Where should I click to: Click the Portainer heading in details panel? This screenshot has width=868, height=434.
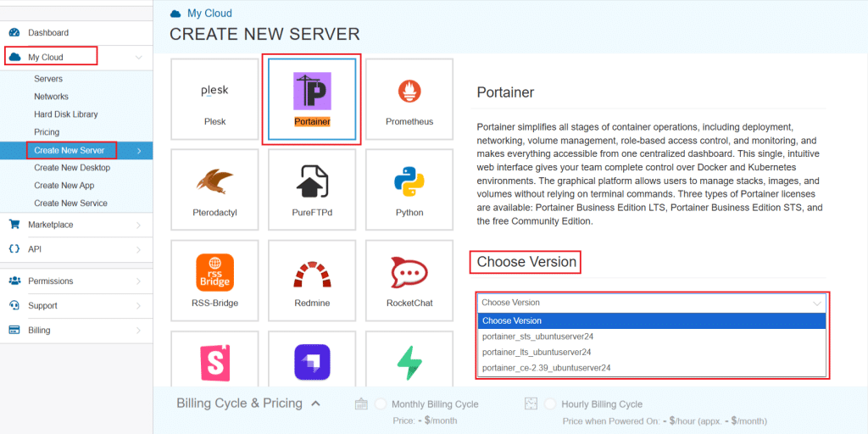505,92
